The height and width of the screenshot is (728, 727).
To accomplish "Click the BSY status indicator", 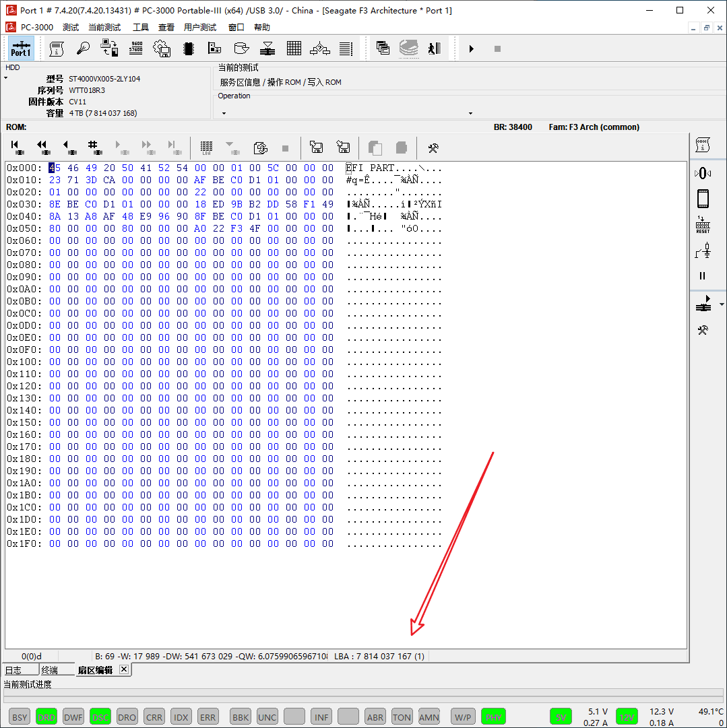I will pyautogui.click(x=20, y=717).
